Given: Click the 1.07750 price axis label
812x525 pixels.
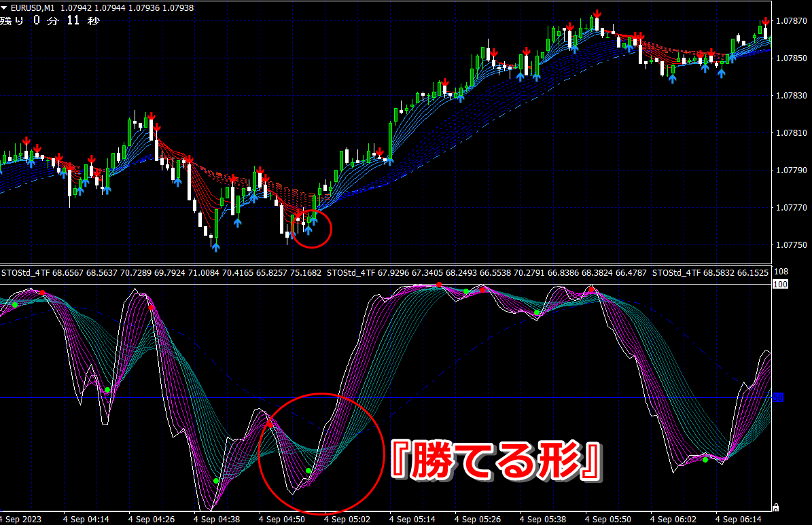Looking at the screenshot, I should [792, 245].
